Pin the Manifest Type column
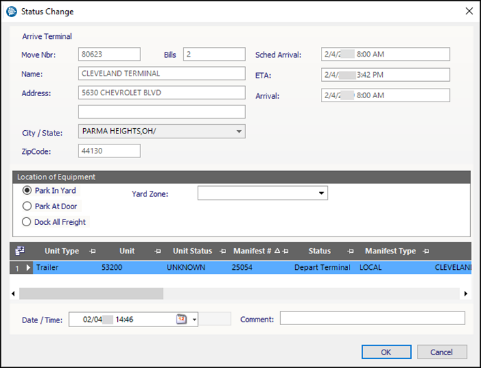The height and width of the screenshot is (368, 481). pyautogui.click(x=426, y=251)
